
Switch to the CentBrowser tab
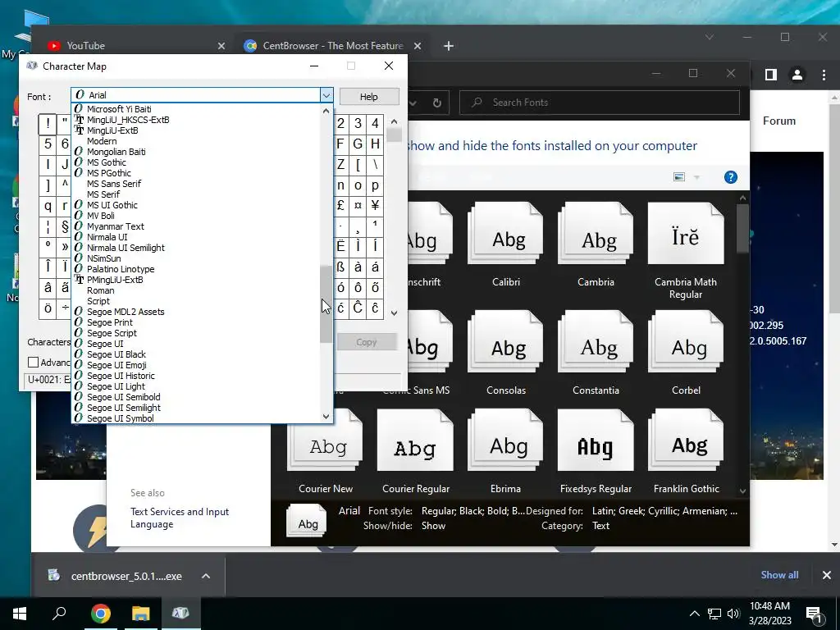coord(332,46)
